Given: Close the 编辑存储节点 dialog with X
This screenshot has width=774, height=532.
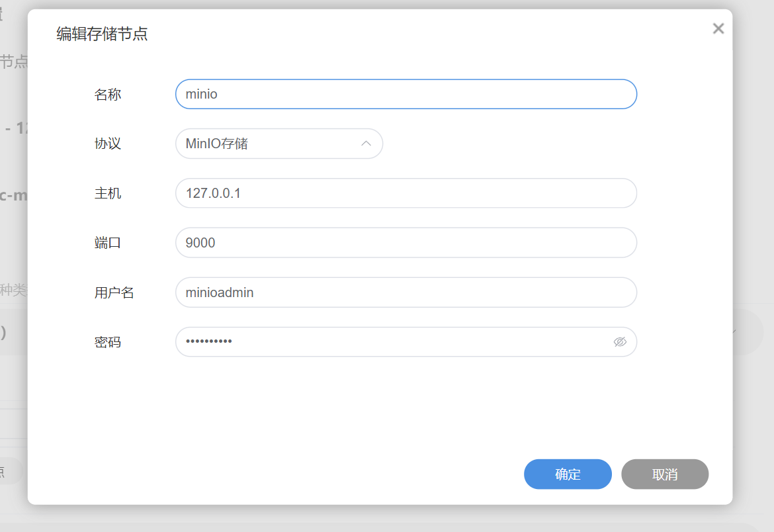Looking at the screenshot, I should [x=718, y=28].
